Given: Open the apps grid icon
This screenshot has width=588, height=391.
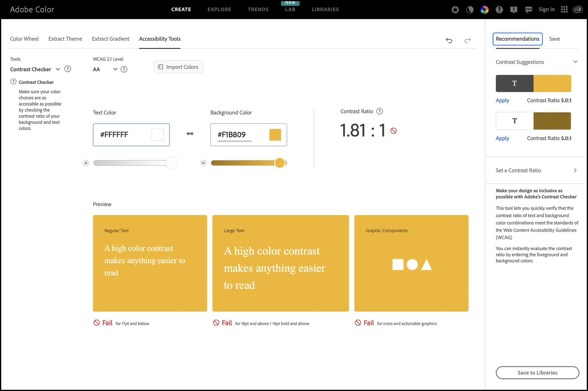Looking at the screenshot, I should (x=564, y=9).
